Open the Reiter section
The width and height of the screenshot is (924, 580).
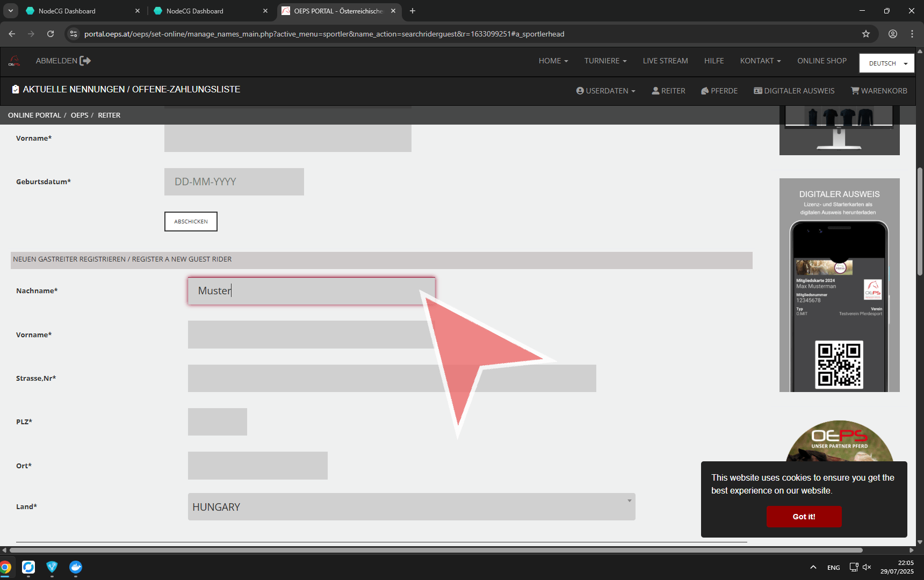(668, 91)
